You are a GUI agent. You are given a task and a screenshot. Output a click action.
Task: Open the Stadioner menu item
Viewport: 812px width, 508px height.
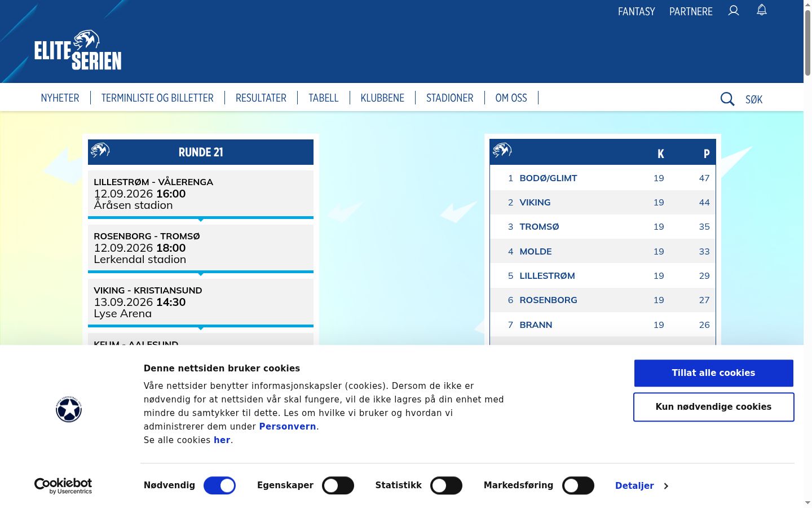450,98
